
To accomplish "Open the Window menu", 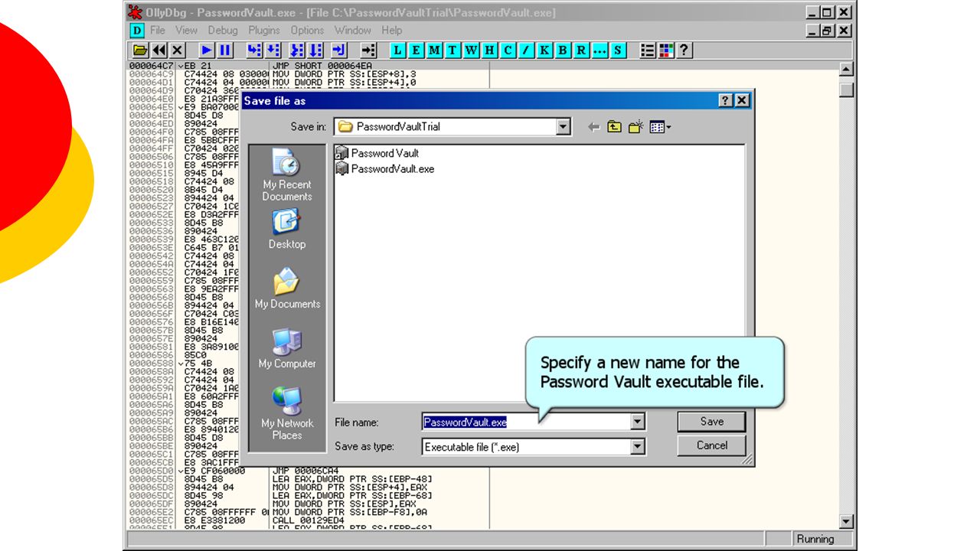I will click(353, 31).
